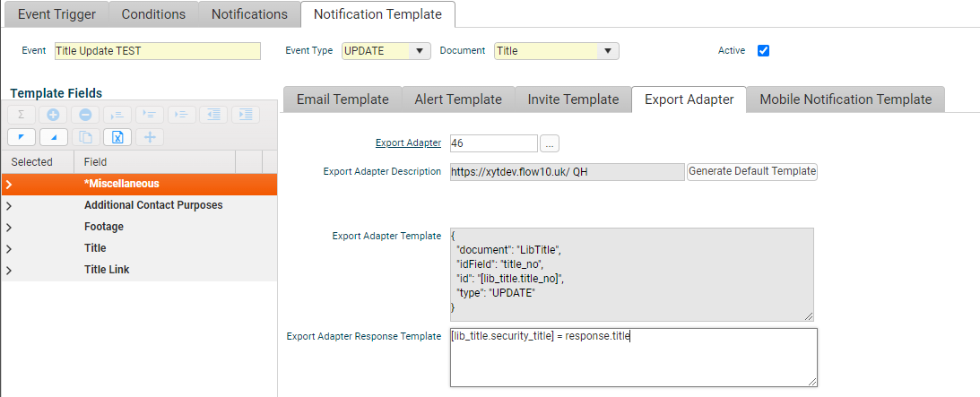Click the copy icon in Template Fields toolbar
The width and height of the screenshot is (980, 397).
pyautogui.click(x=85, y=137)
